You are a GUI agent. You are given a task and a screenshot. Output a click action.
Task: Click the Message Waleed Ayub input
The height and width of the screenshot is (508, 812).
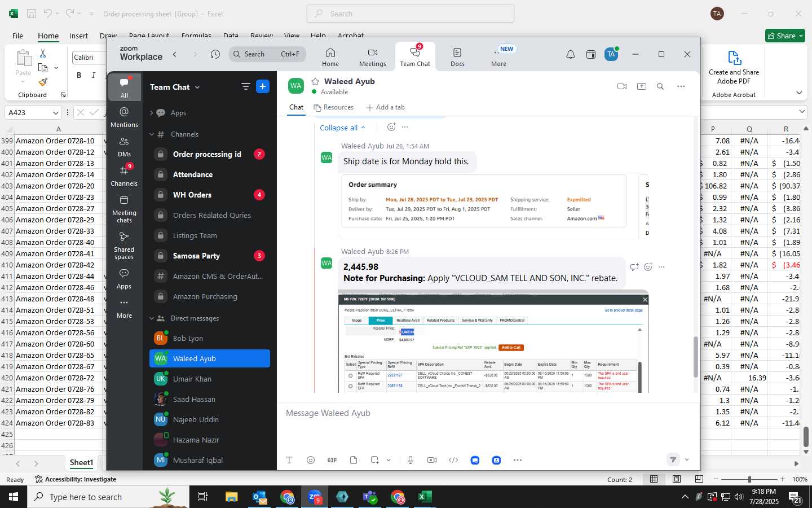pyautogui.click(x=488, y=413)
